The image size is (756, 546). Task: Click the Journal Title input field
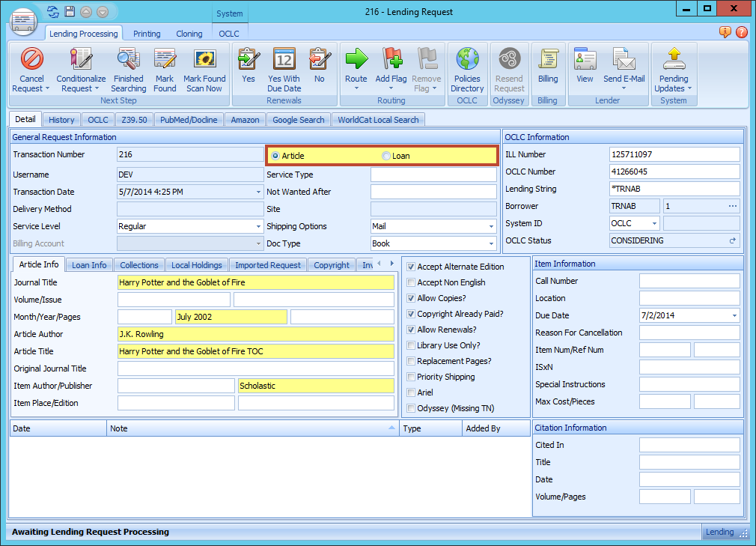pyautogui.click(x=254, y=281)
